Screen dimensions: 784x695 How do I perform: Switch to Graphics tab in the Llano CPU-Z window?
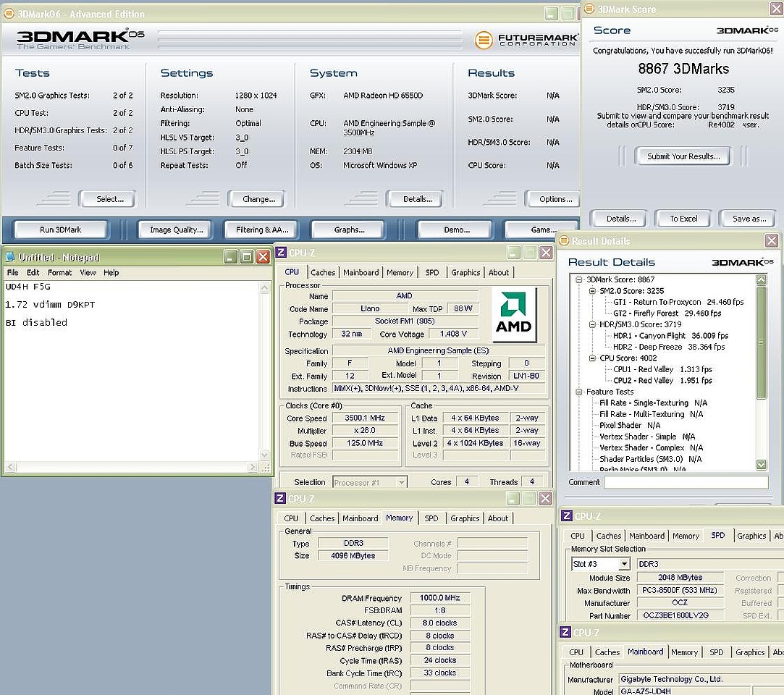pos(465,272)
